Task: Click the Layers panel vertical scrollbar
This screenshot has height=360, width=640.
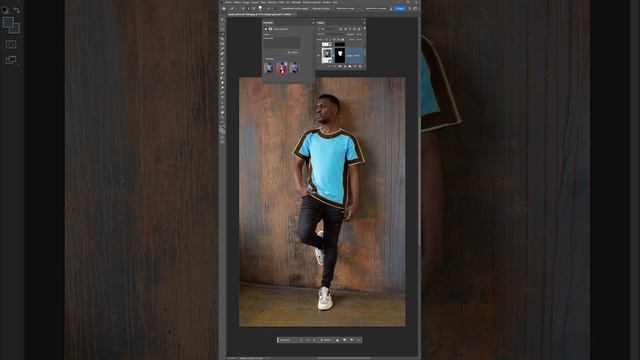Action: (x=365, y=52)
